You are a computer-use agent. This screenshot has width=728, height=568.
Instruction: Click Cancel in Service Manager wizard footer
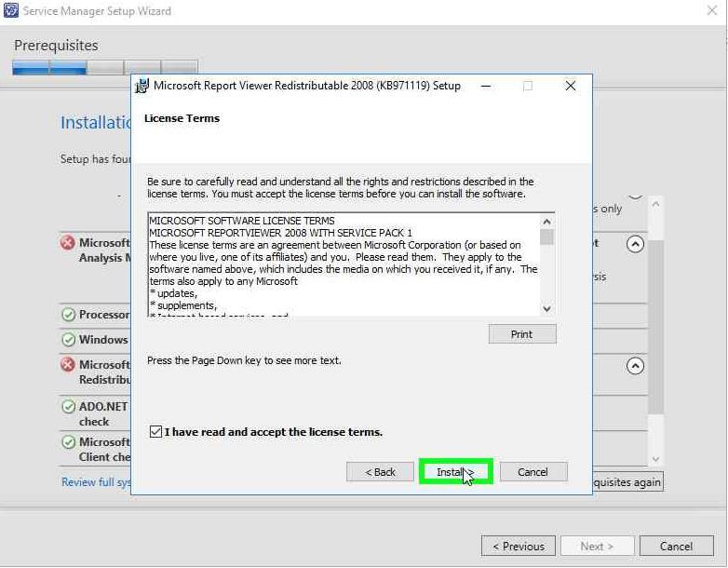tap(677, 547)
